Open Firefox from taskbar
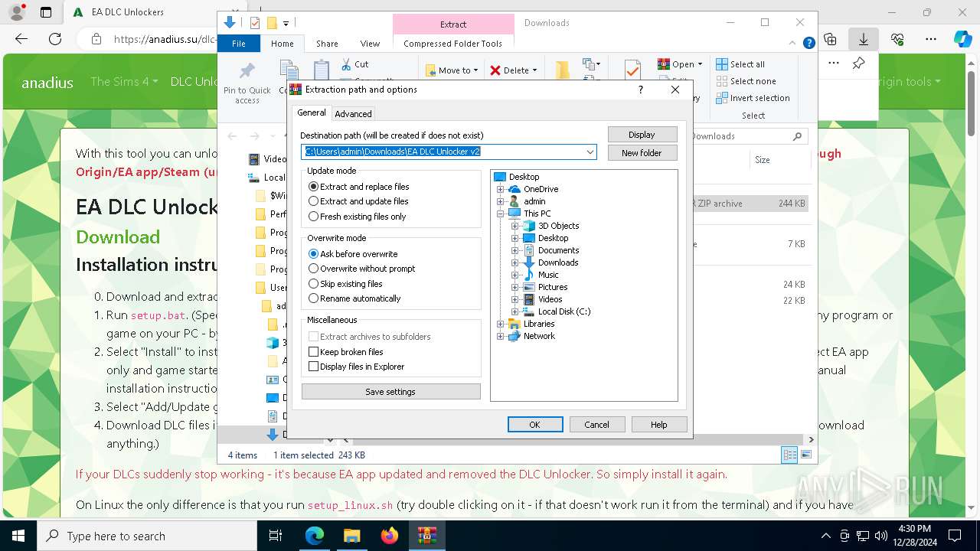 [x=389, y=536]
